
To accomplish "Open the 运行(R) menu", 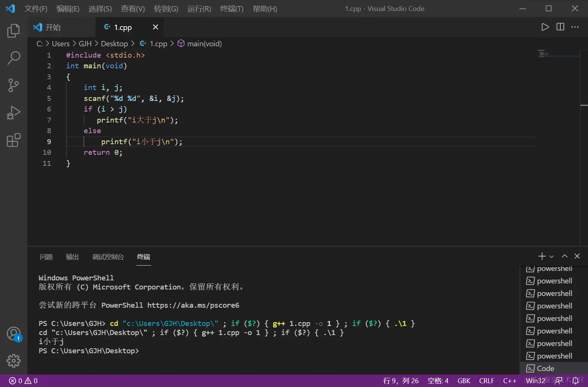I will pyautogui.click(x=199, y=9).
